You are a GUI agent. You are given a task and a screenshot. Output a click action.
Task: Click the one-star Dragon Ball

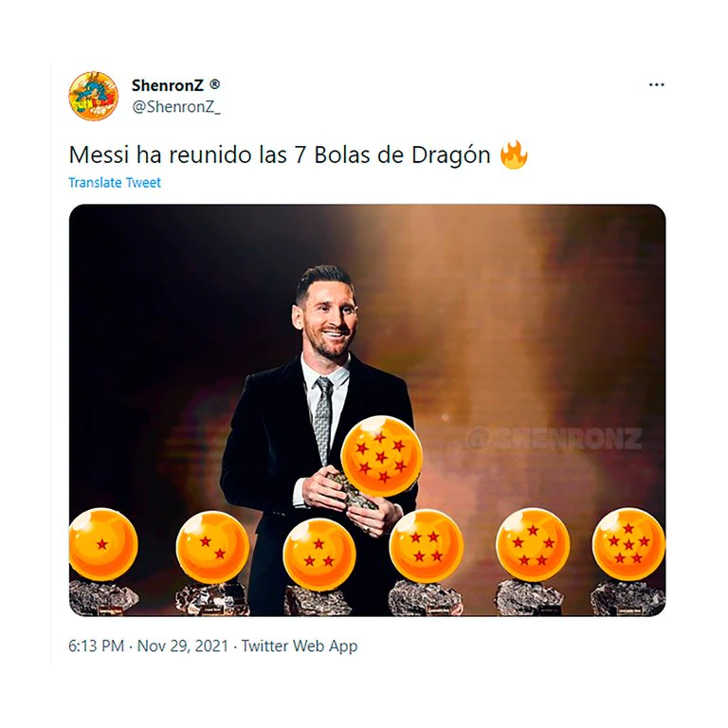[x=102, y=543]
